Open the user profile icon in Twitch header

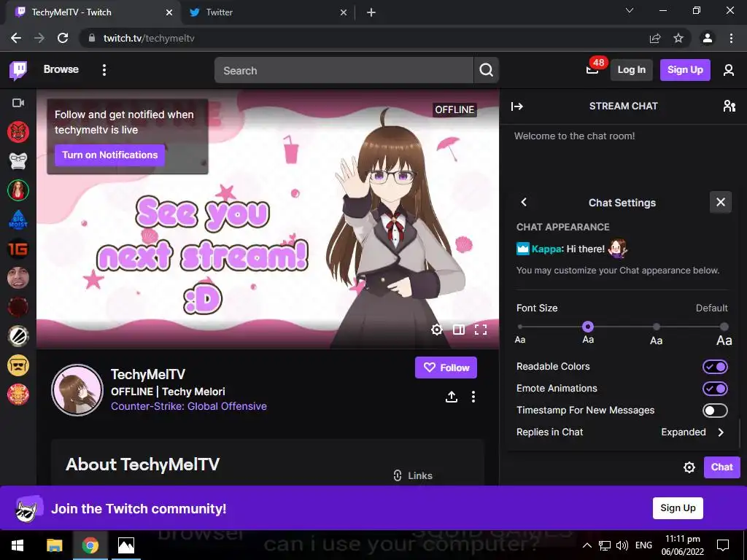point(729,70)
